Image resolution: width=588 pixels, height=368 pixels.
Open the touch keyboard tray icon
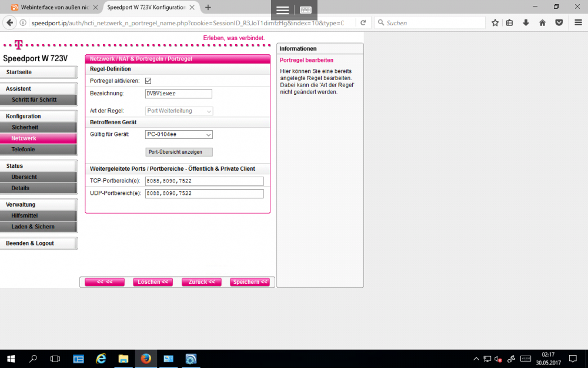pyautogui.click(x=526, y=359)
